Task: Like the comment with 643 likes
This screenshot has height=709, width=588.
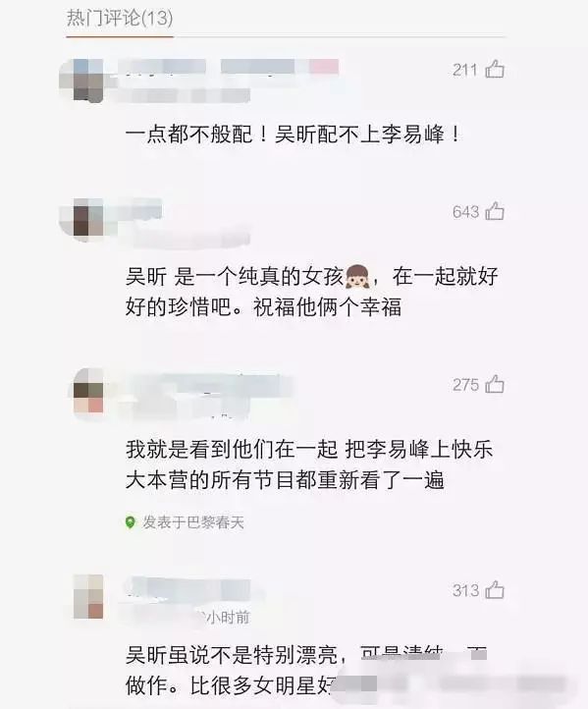Action: tap(495, 211)
